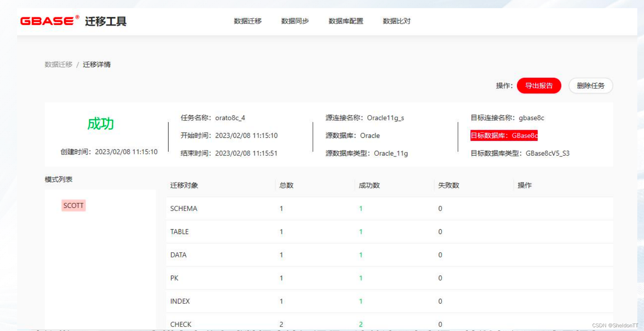Click target connection name gbase8c
644x331 pixels.
point(531,118)
